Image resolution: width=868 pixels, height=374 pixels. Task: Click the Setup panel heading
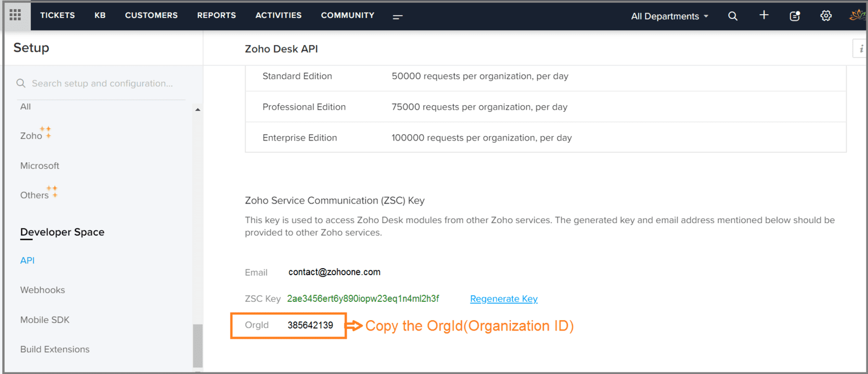pyautogui.click(x=31, y=48)
